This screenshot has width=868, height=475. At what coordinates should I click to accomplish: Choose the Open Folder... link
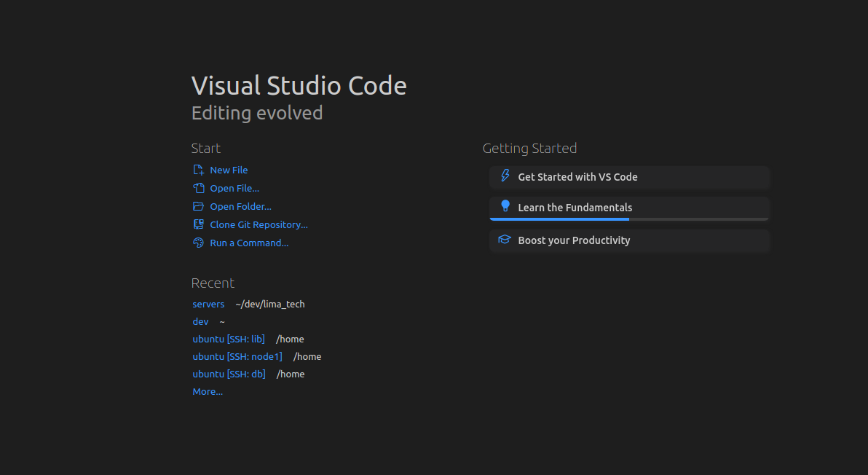240,206
